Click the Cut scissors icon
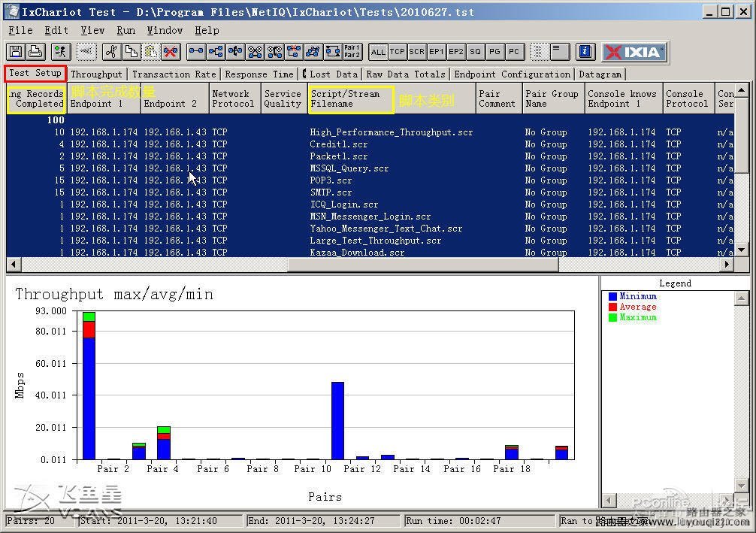Viewport: 756px width, 533px height. point(111,52)
